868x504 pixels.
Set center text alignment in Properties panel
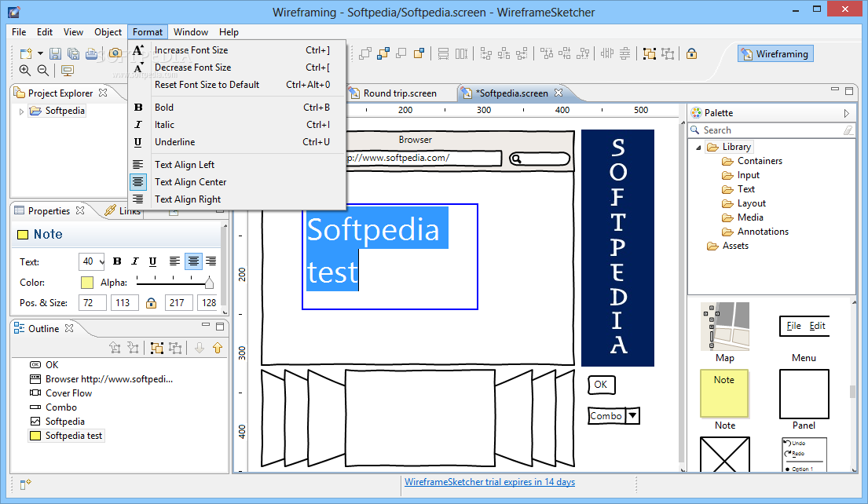(193, 261)
